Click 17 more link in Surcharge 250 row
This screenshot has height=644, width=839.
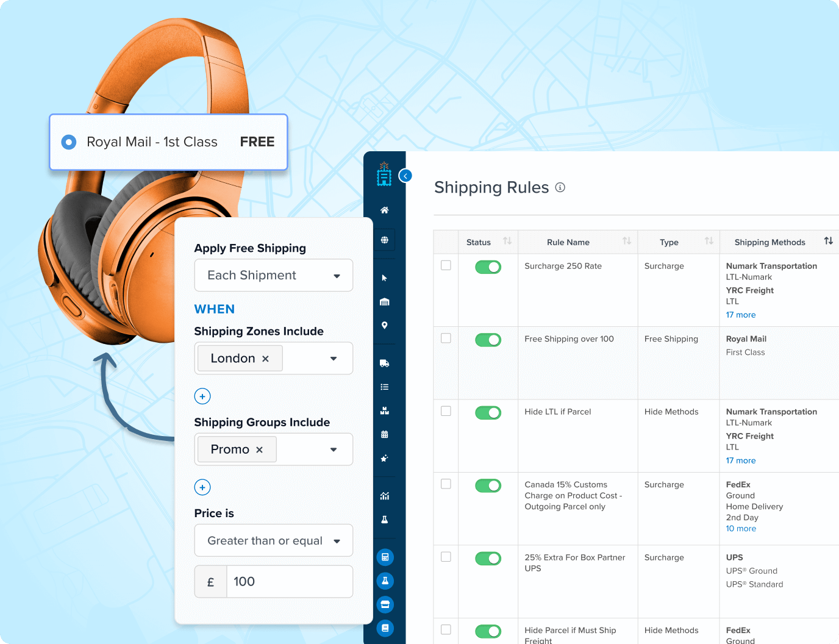[x=740, y=315]
